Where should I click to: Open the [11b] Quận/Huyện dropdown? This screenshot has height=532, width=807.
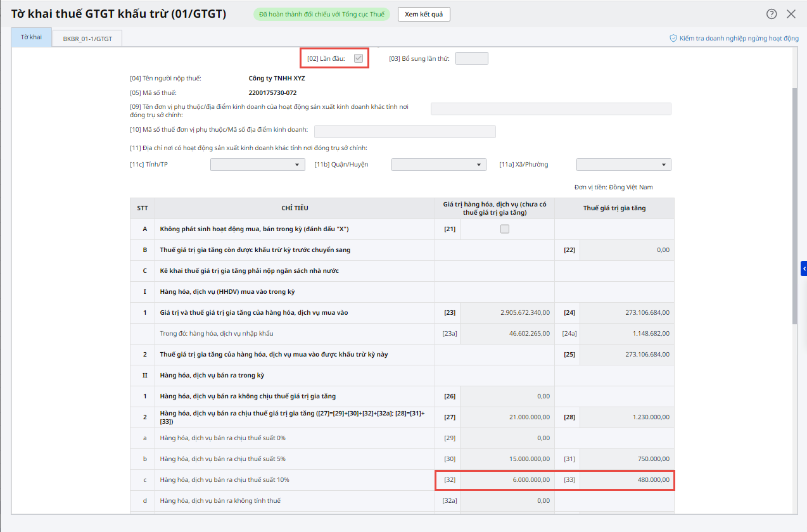click(439, 165)
